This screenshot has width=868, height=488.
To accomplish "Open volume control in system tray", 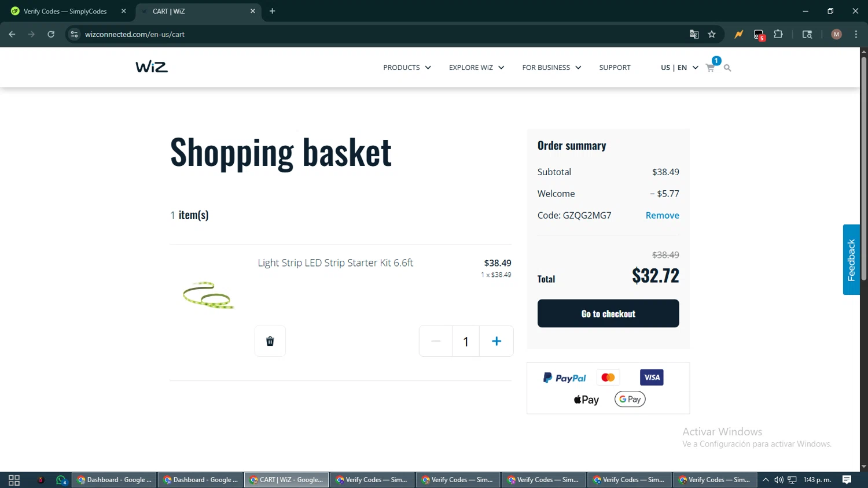I will pos(779,480).
